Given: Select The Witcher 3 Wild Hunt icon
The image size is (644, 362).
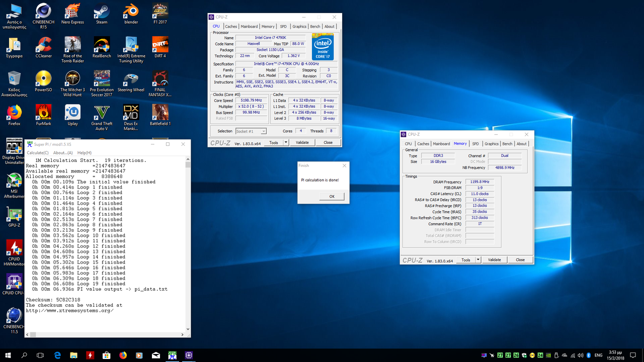Looking at the screenshot, I should (72, 83).
